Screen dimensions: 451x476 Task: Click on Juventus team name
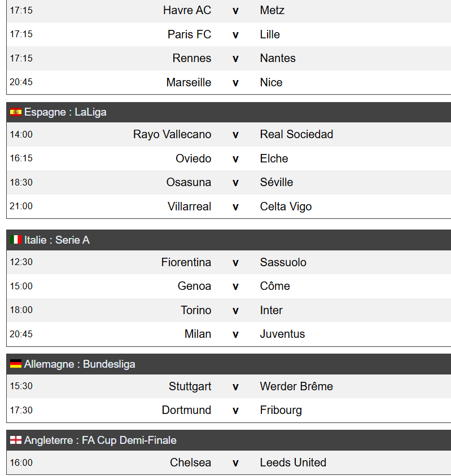[x=282, y=334]
